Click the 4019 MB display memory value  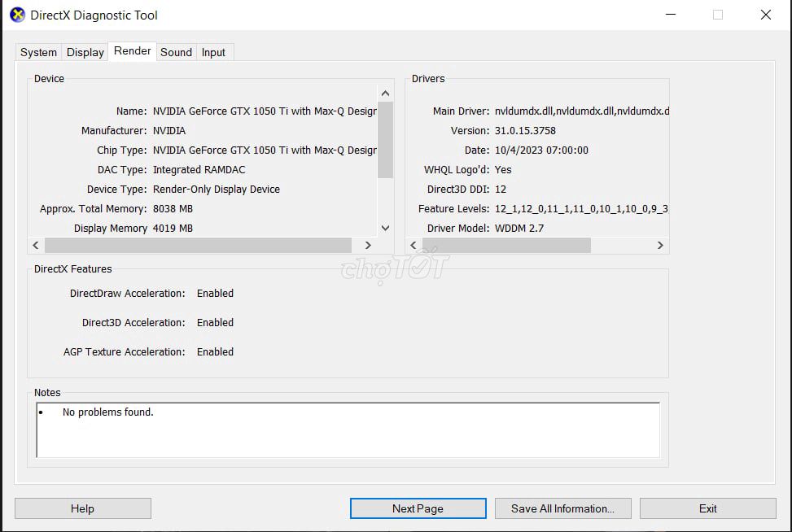173,228
